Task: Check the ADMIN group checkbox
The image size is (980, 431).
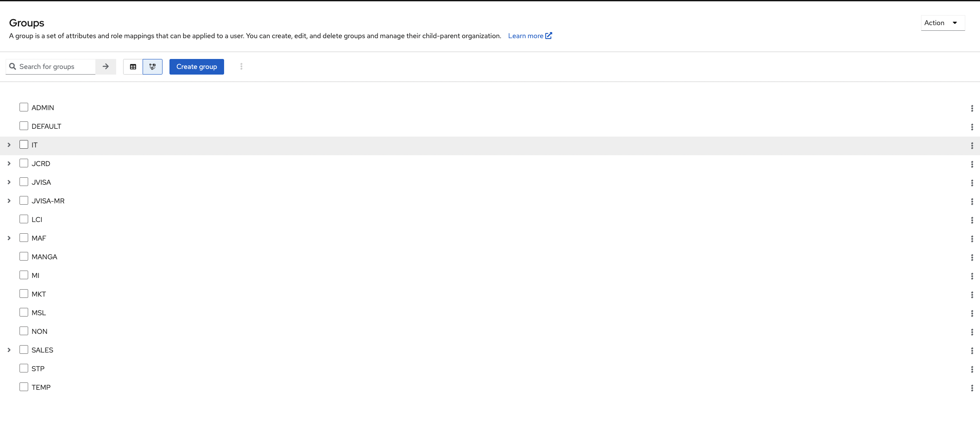Action: pyautogui.click(x=24, y=107)
